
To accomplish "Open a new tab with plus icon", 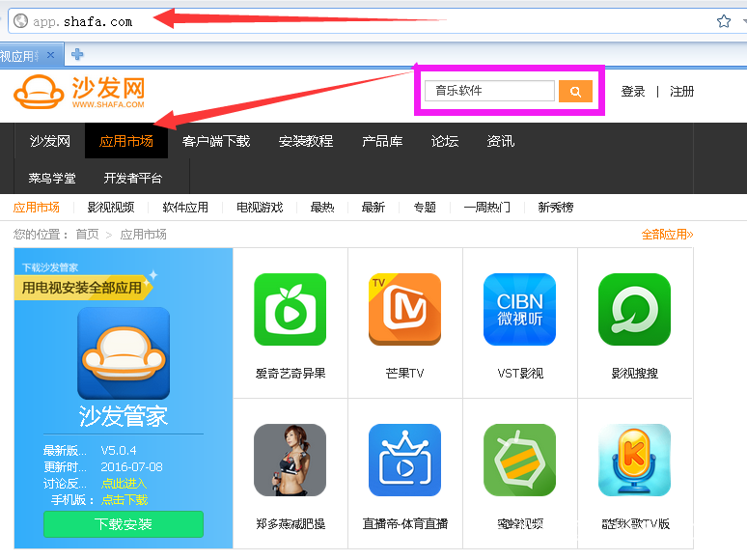I will click(x=77, y=54).
